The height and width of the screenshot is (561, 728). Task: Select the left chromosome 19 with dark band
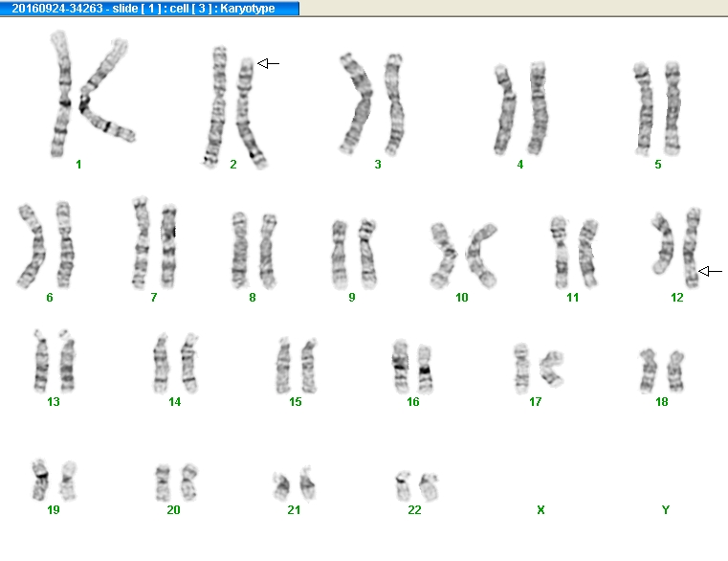[40, 481]
